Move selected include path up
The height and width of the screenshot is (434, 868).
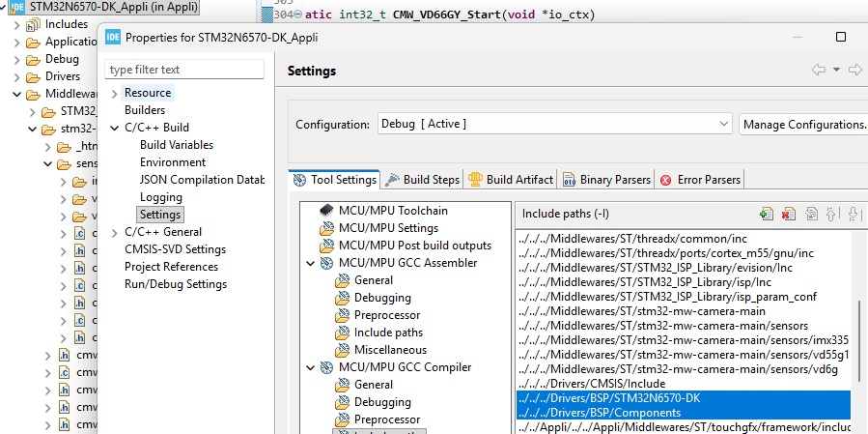pos(831,214)
